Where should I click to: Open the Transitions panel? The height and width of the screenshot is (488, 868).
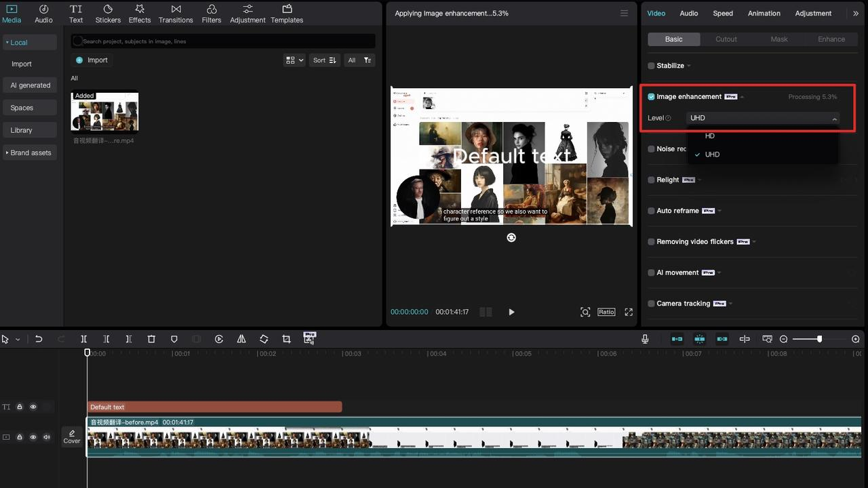[x=176, y=14]
